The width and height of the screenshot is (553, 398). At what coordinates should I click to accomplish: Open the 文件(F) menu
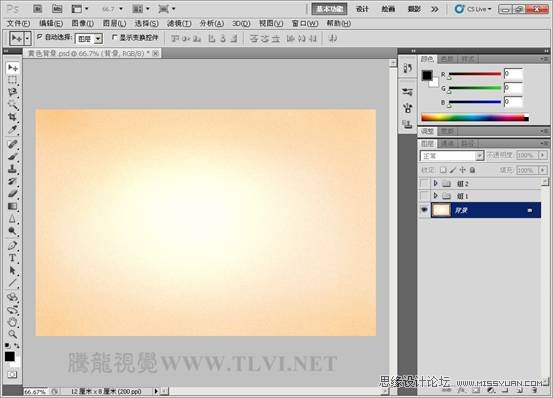coord(19,23)
